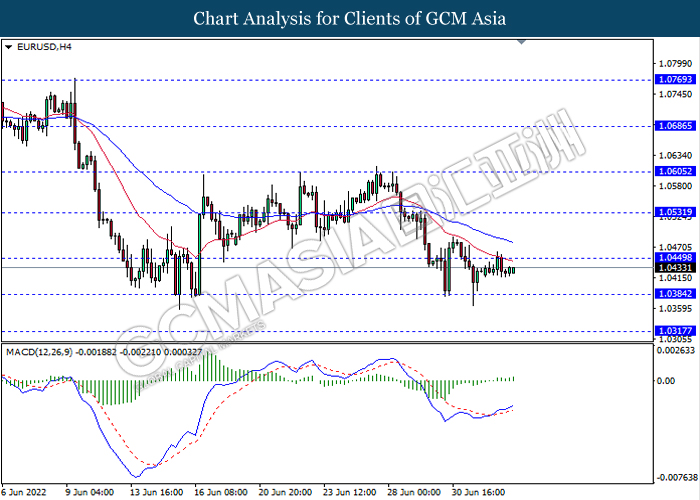This screenshot has width=700, height=500.
Task: Select the 1.06052 price level label
Action: [675, 171]
